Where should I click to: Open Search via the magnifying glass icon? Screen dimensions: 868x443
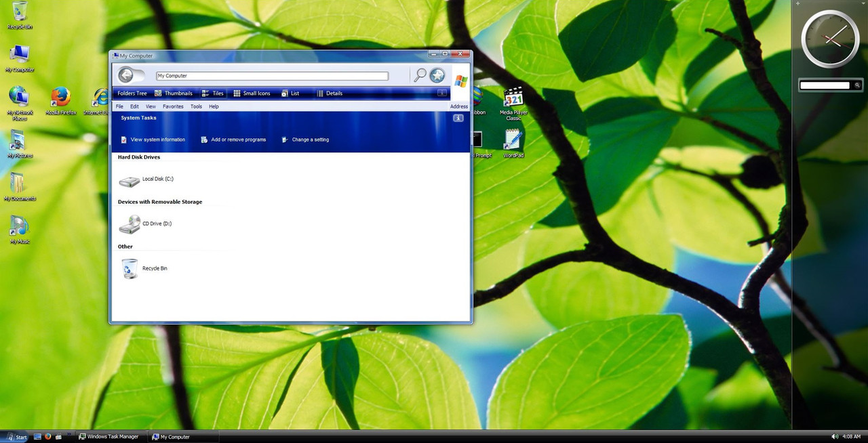pyautogui.click(x=420, y=75)
